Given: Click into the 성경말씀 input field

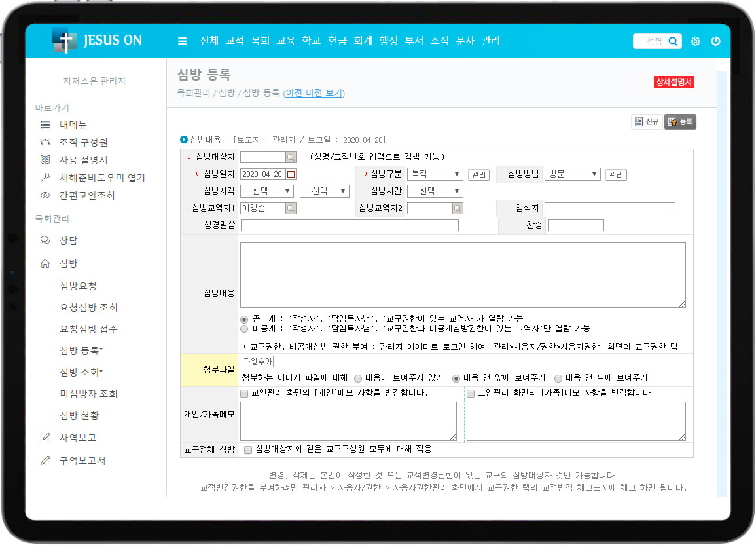Looking at the screenshot, I should [x=350, y=225].
